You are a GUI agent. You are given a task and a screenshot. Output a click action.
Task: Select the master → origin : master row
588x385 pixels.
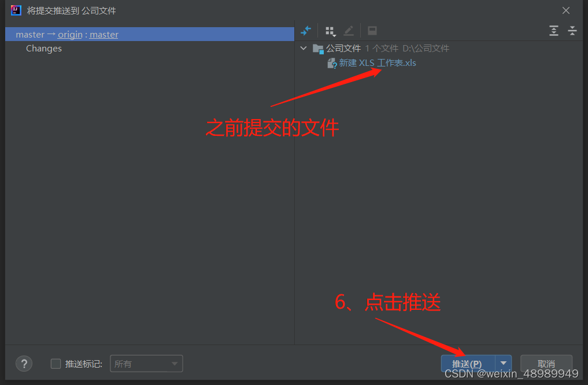click(x=150, y=34)
